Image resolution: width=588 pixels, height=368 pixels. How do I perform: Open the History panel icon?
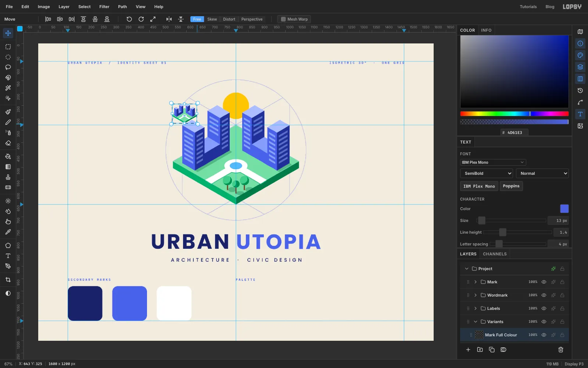click(x=580, y=91)
